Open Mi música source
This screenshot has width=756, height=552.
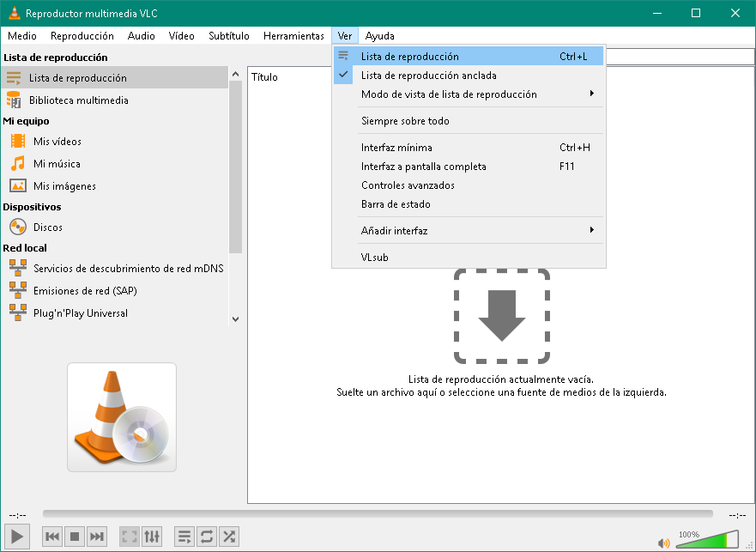pos(115,164)
